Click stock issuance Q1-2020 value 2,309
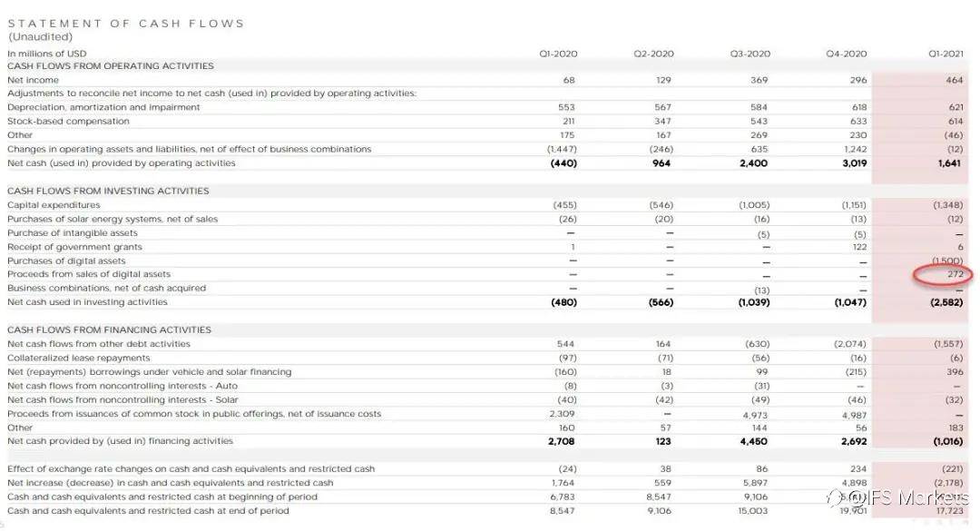Screen dimensions: 980x531 tap(562, 413)
